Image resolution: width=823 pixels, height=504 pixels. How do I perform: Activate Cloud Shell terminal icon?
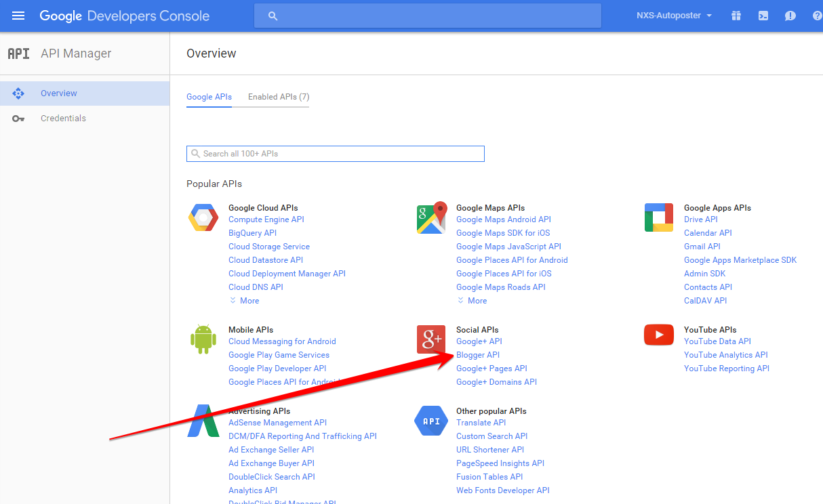click(x=763, y=16)
